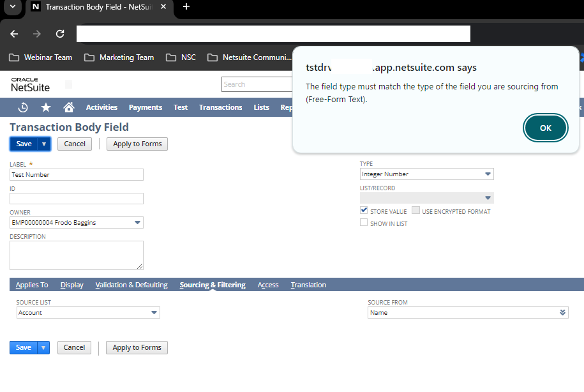This screenshot has height=392, width=584.
Task: Click the browser back arrow
Action: pyautogui.click(x=14, y=34)
